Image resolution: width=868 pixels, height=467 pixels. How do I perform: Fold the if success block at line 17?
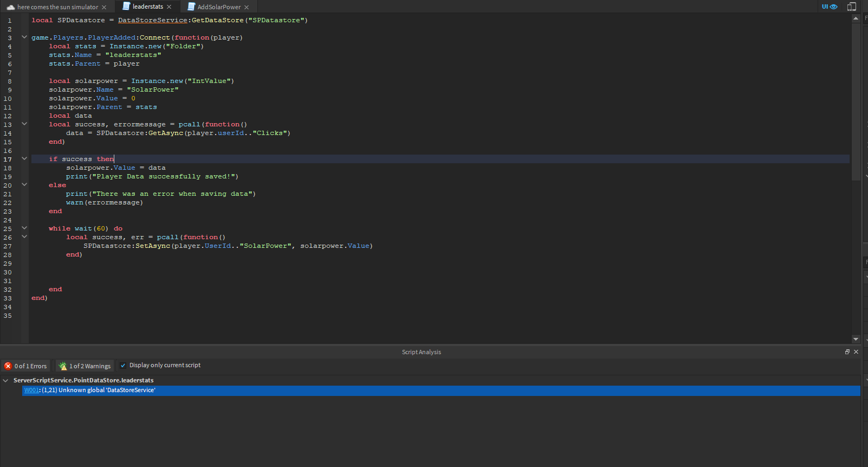(24, 159)
